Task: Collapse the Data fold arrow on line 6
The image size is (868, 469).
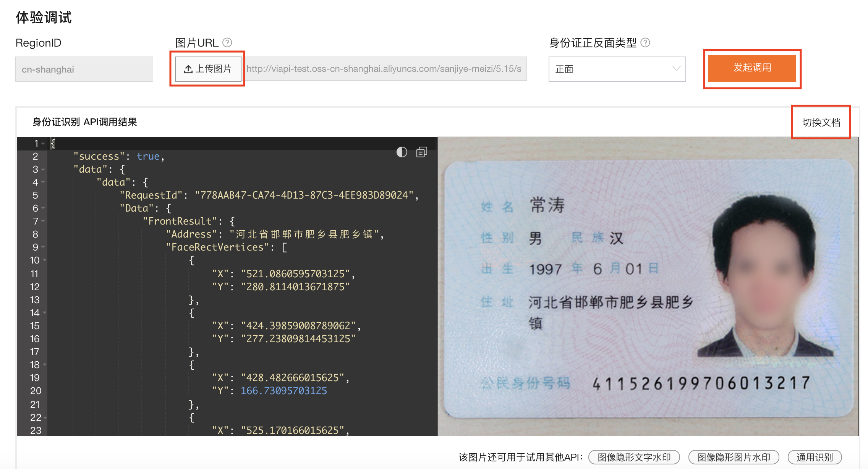Action: pyautogui.click(x=43, y=208)
